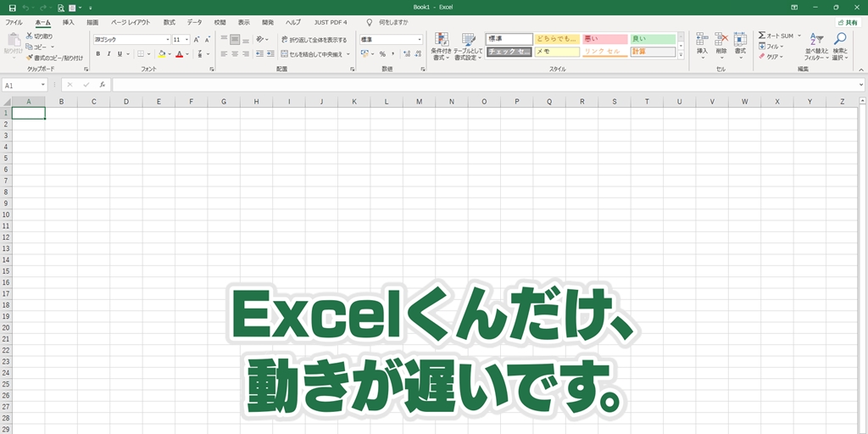Screen dimensions: 868x434
Task: Click the 共有 (Share) button
Action: coord(848,23)
